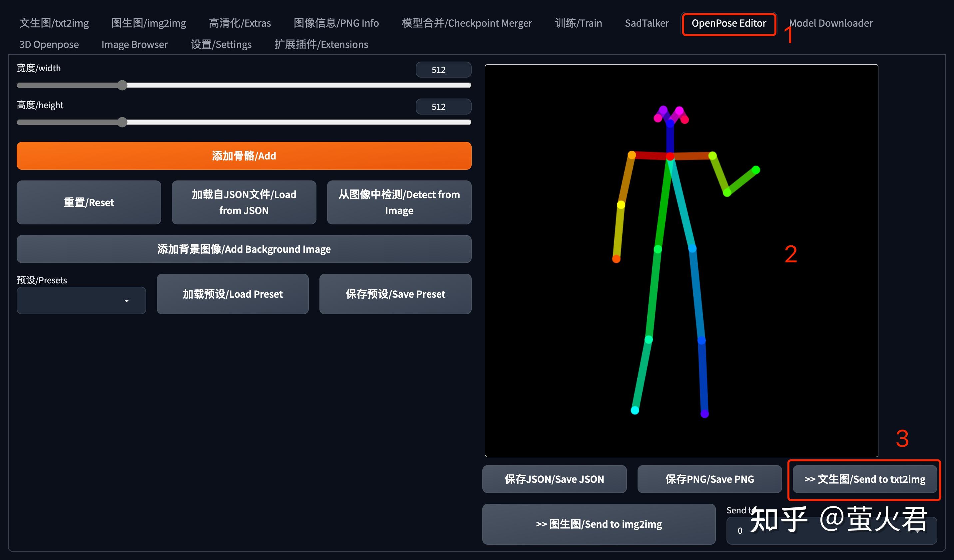Switch to the 图生图/img2img tab
This screenshot has height=560, width=954.
149,23
